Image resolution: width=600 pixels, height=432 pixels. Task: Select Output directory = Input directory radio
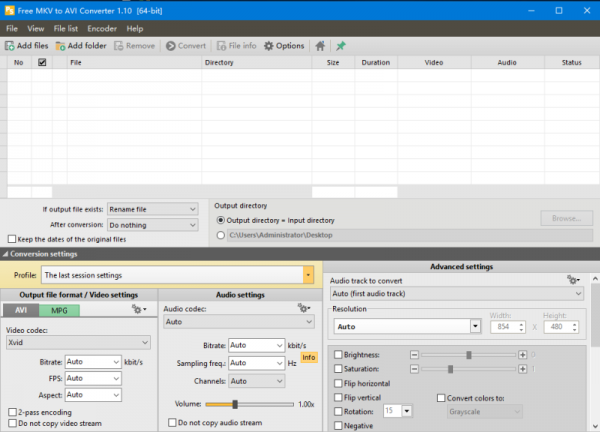pos(220,220)
